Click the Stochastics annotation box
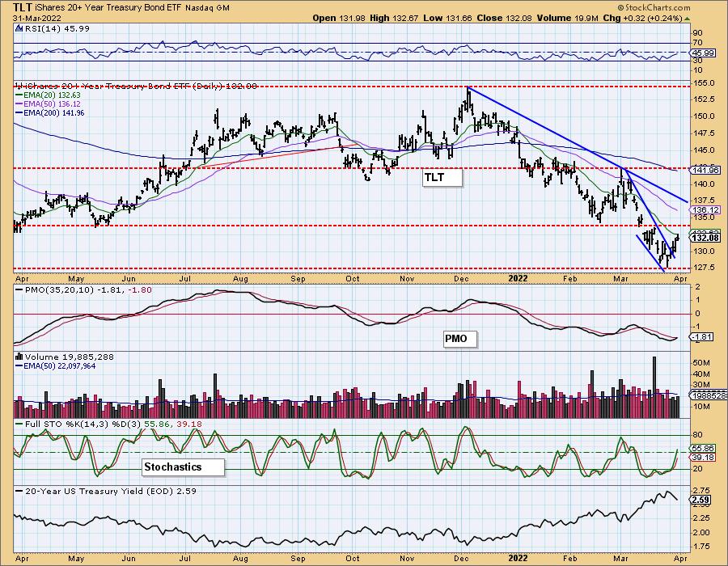This screenshot has height=566, width=728. tap(183, 467)
